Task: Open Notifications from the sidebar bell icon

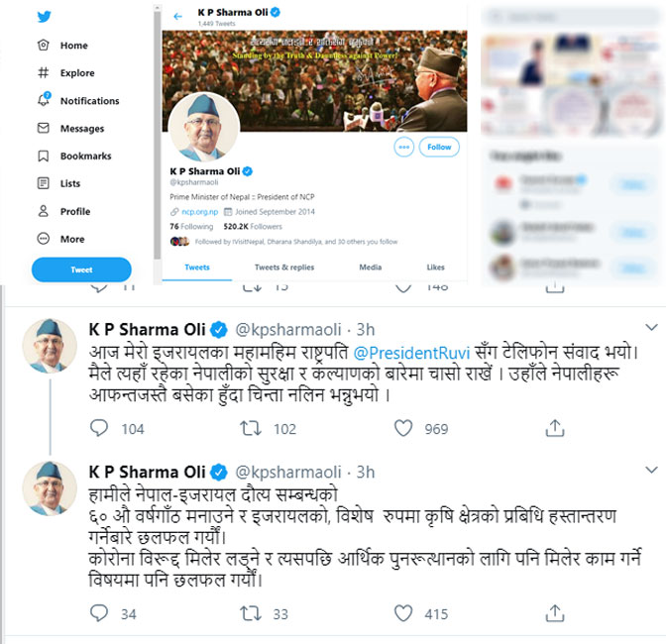Action: tap(44, 99)
